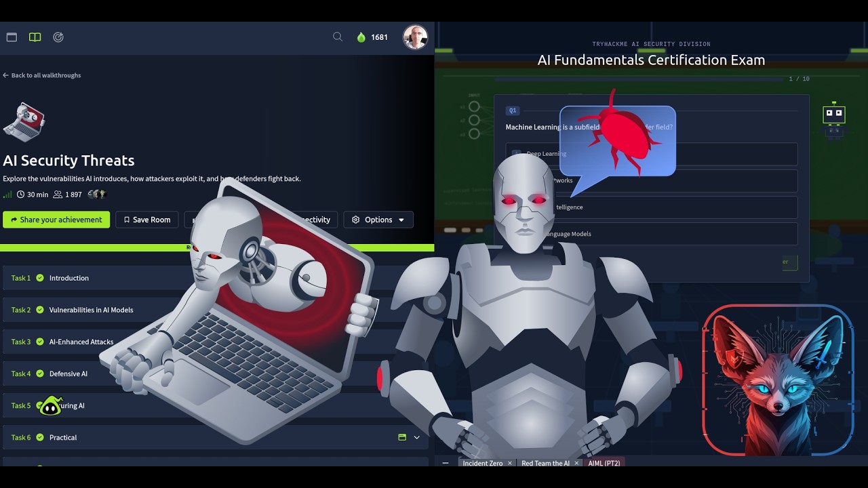The image size is (868, 488).
Task: Click the target practice icon in top bar
Action: pos(58,37)
